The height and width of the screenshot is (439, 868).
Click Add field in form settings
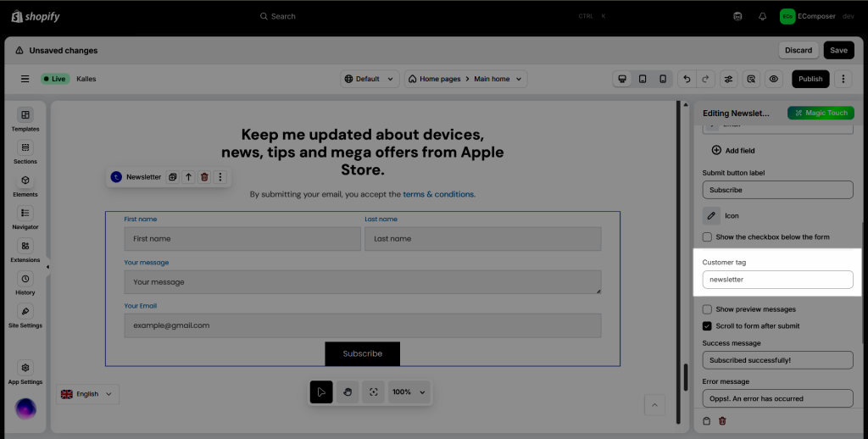pos(733,150)
